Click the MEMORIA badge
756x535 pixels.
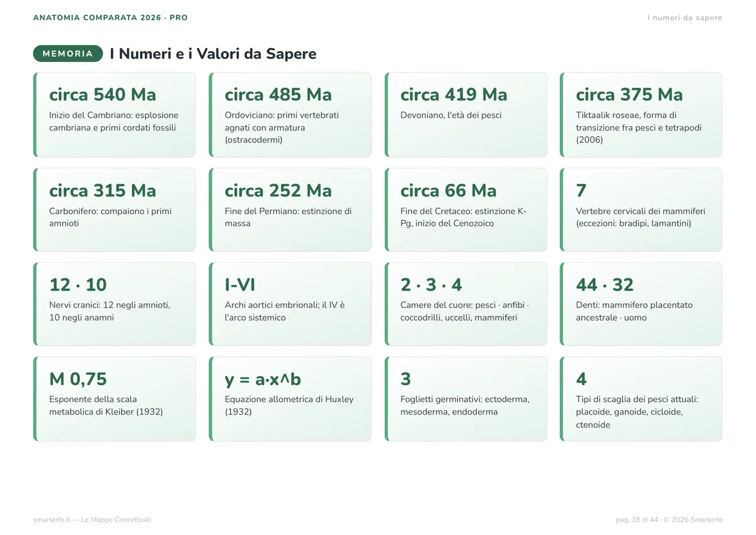[x=68, y=54]
